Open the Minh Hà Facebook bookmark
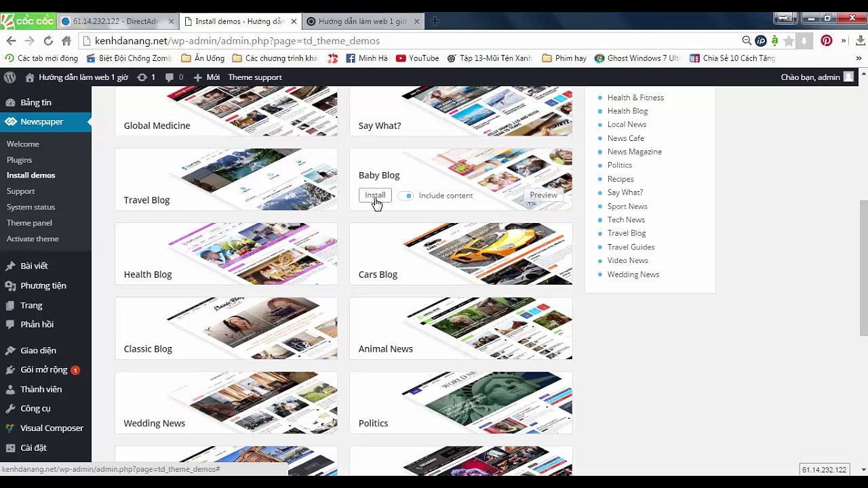 (x=366, y=58)
